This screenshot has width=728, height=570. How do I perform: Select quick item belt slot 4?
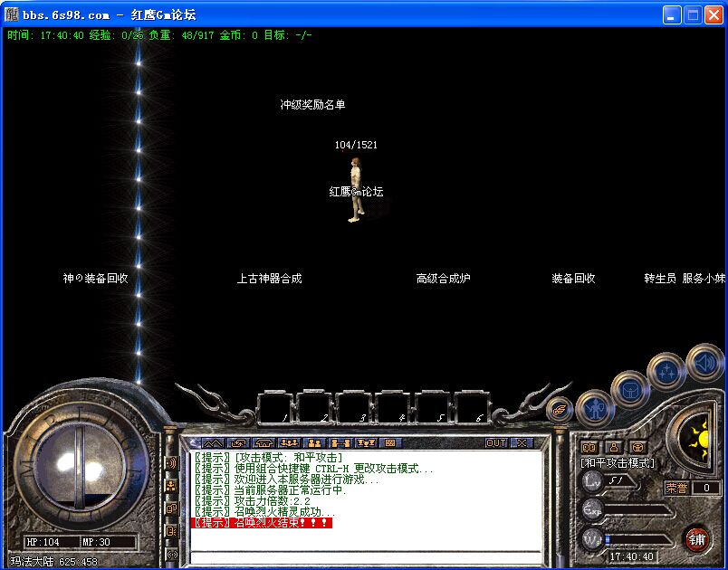[x=393, y=408]
